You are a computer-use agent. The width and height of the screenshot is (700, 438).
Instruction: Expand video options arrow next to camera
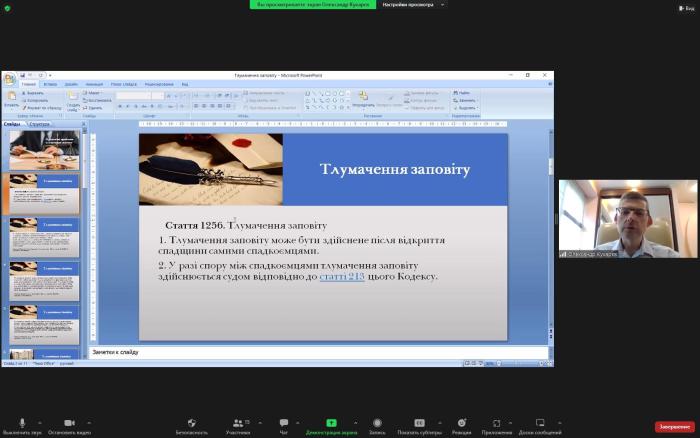(x=89, y=421)
